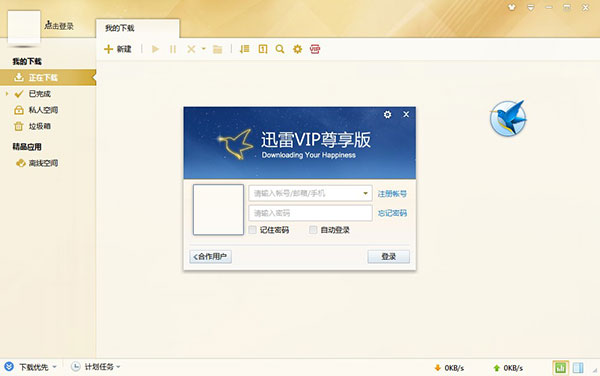Click the 合作用户 button
Viewport: 600px width, 376px height.
(x=210, y=257)
